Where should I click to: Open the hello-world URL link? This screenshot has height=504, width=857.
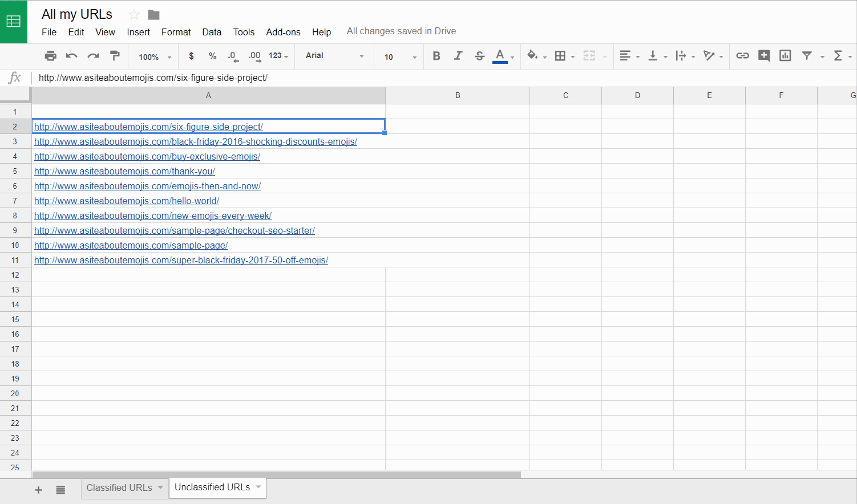pyautogui.click(x=127, y=201)
